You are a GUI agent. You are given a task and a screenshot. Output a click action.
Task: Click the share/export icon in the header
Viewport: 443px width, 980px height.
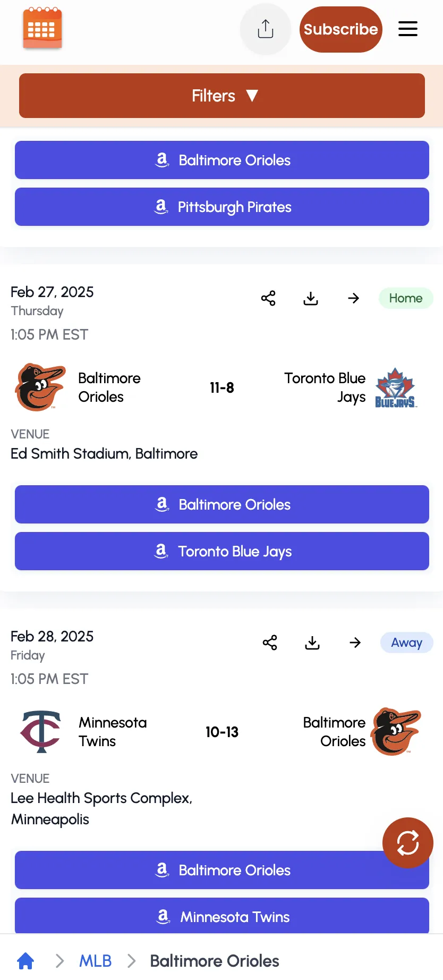[266, 29]
